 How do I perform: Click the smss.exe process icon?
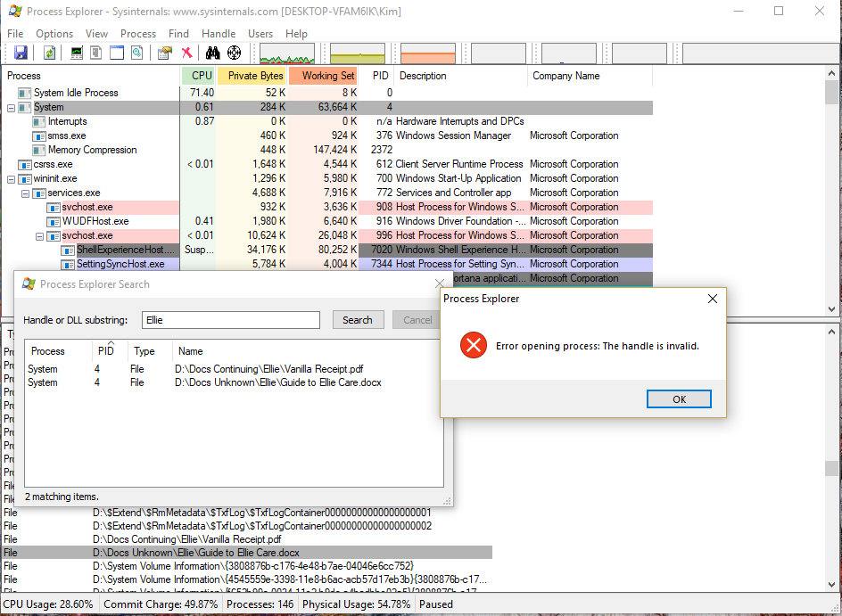tap(39, 136)
